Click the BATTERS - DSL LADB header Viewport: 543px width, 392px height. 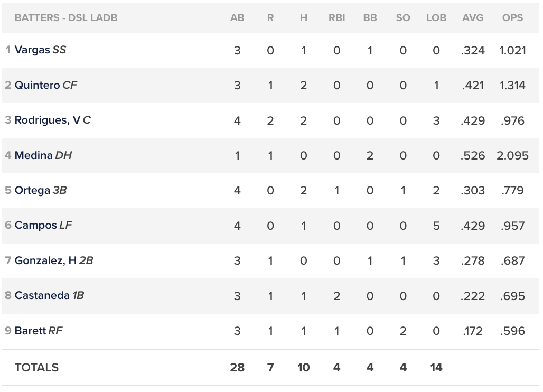pos(66,18)
